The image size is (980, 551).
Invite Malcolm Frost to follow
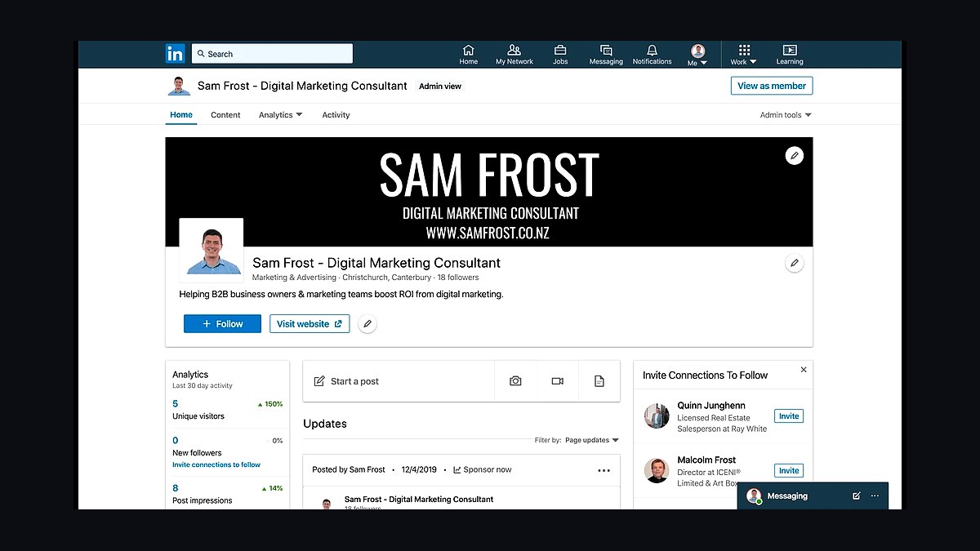click(789, 471)
